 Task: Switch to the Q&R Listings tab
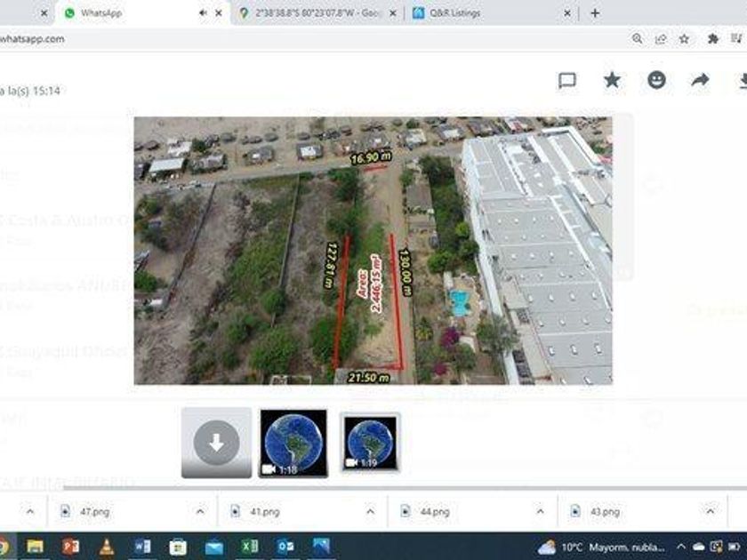tap(485, 13)
